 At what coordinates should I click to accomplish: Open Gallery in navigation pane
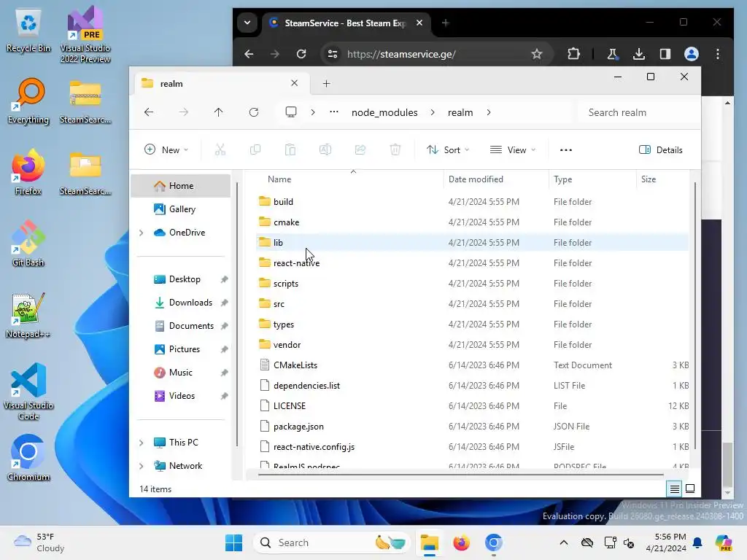181,209
